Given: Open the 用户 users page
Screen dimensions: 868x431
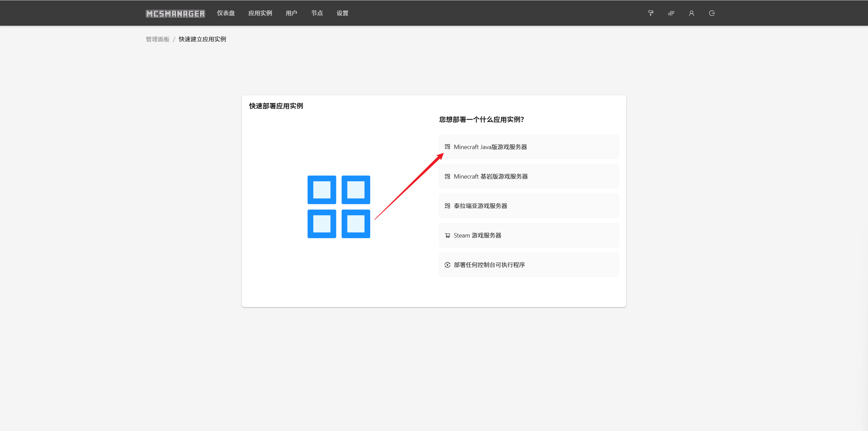Looking at the screenshot, I should coord(291,13).
